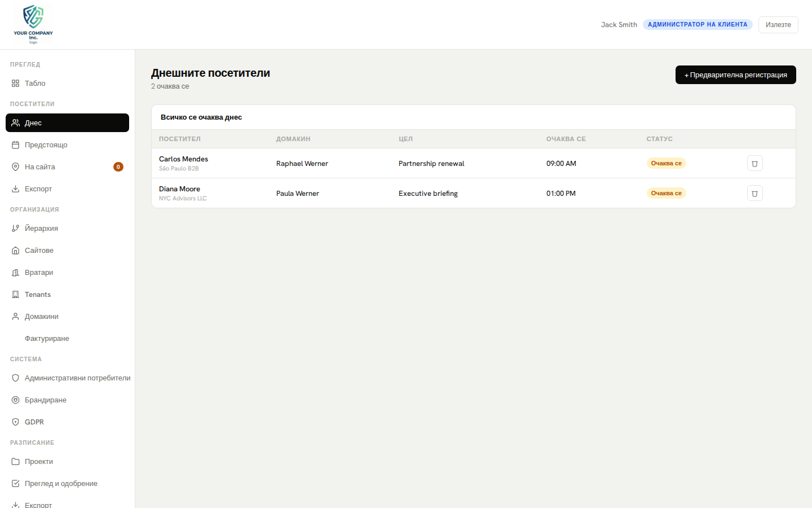The height and width of the screenshot is (508, 812).
Task: Click the target icon beside Брандиране
Action: (16, 400)
